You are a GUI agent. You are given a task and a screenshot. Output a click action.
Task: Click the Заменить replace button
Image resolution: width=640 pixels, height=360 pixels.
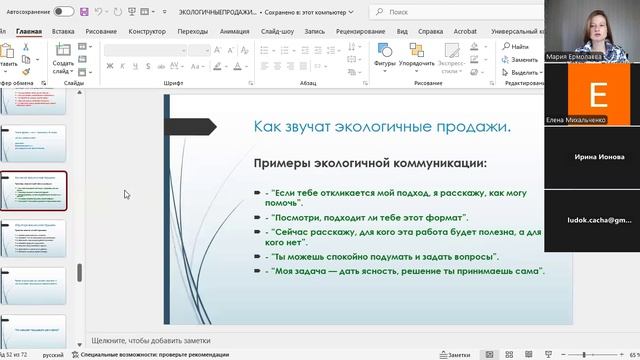pos(520,60)
